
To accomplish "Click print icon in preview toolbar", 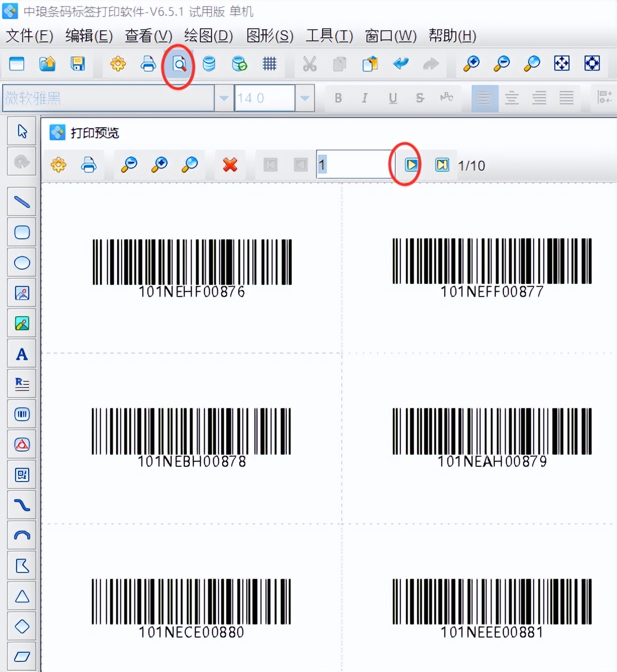I will point(89,165).
